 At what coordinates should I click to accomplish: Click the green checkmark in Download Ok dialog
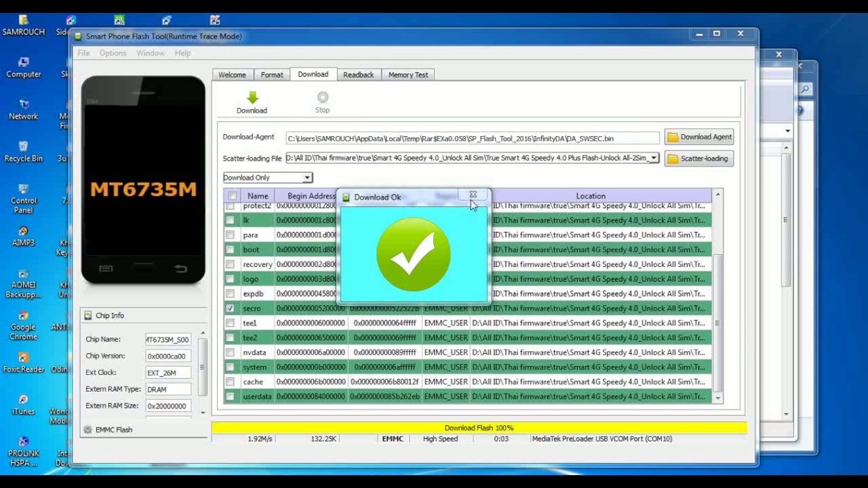click(413, 254)
